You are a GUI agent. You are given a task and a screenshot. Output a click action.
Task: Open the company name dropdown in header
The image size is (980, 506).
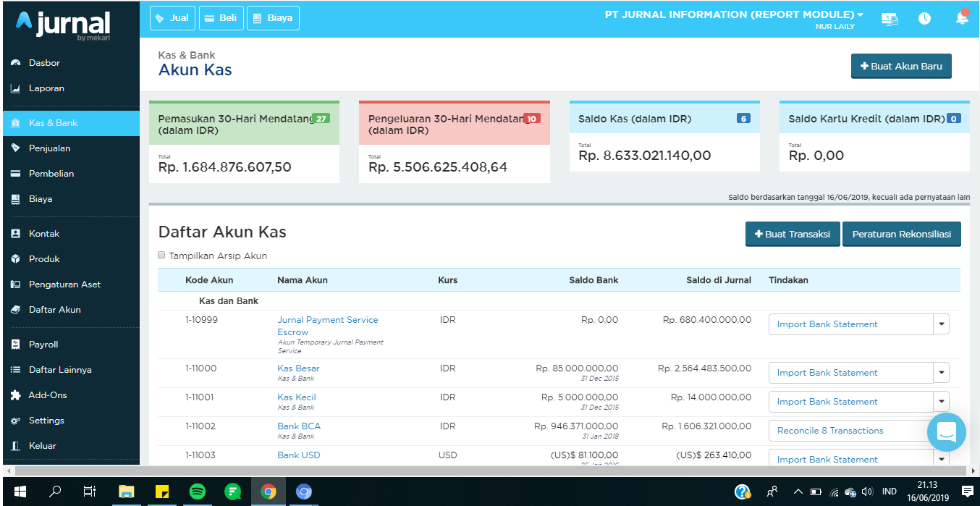pyautogui.click(x=734, y=14)
